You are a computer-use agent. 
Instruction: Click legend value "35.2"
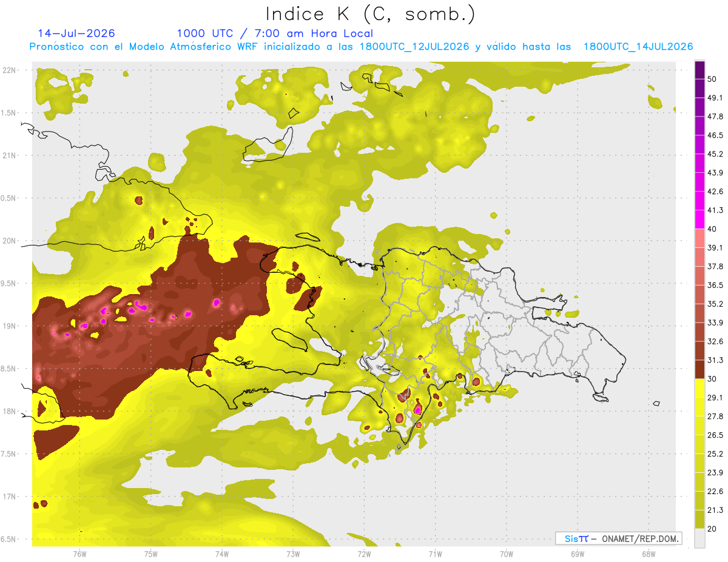click(715, 304)
